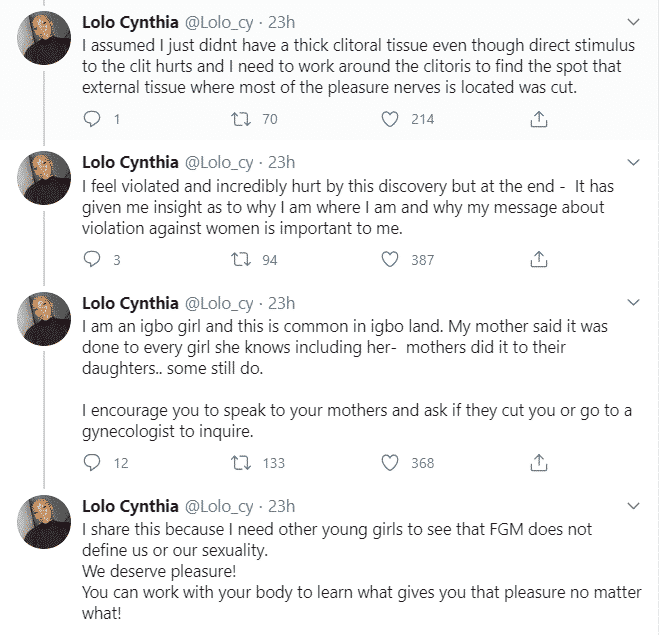Retweet the tweet with 70 retweets

tap(240, 119)
